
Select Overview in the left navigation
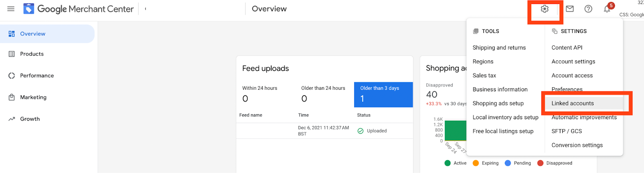click(33, 34)
